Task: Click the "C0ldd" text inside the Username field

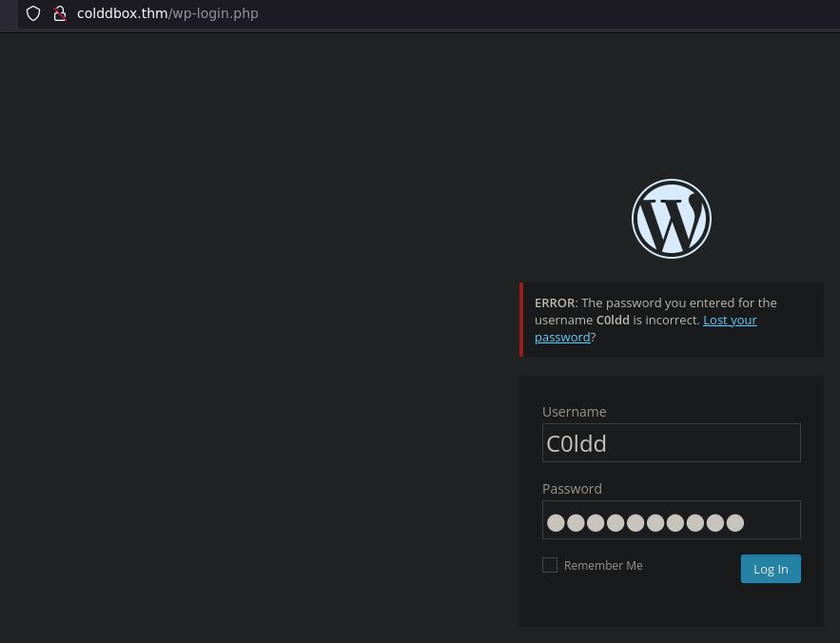Action: coord(576,444)
